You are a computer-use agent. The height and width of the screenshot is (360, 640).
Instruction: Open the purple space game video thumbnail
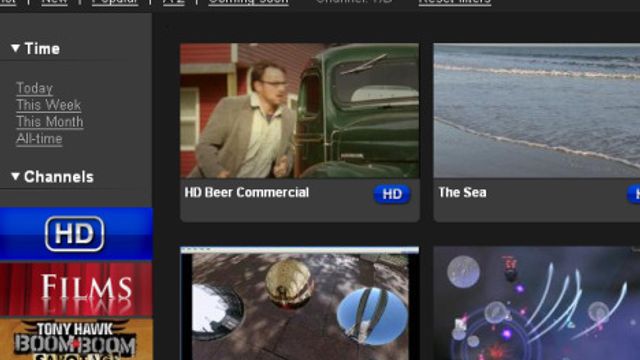click(536, 303)
